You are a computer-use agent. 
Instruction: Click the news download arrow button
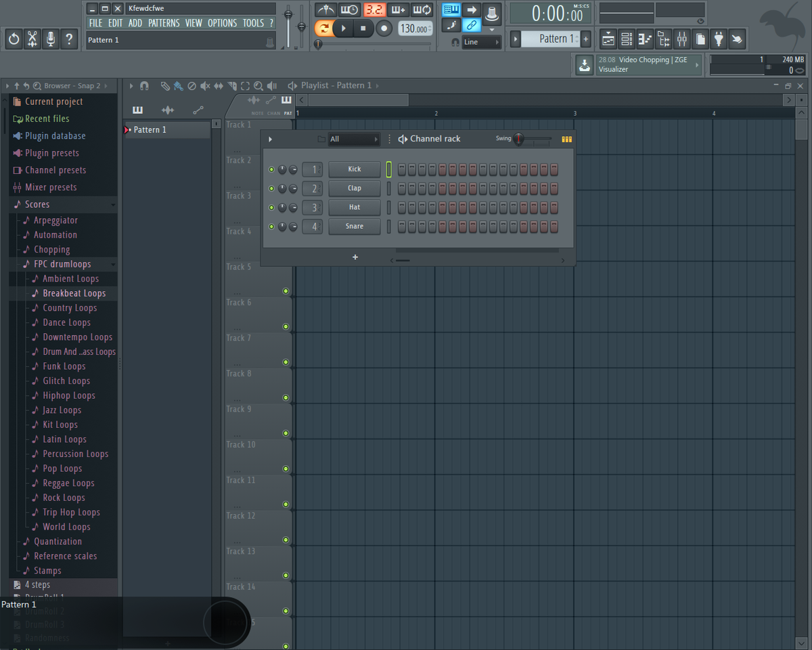click(584, 65)
